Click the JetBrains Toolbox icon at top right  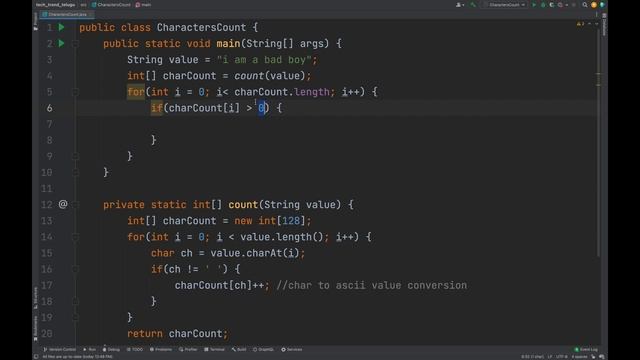click(x=602, y=5)
